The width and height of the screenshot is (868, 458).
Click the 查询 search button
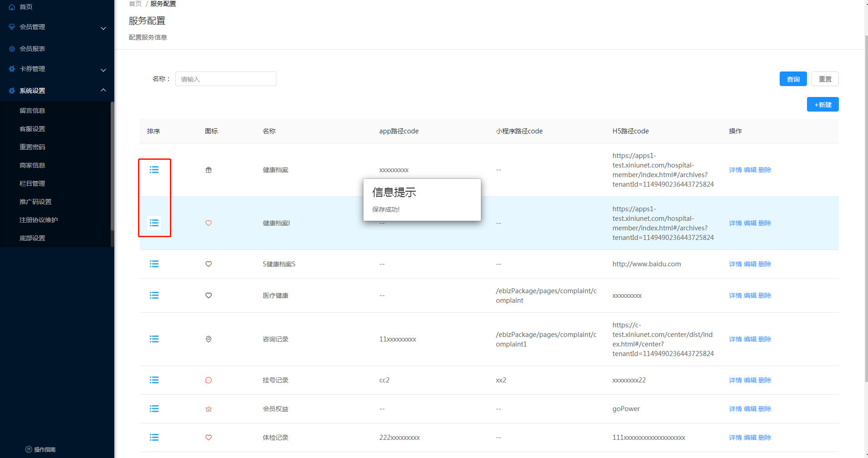point(793,79)
